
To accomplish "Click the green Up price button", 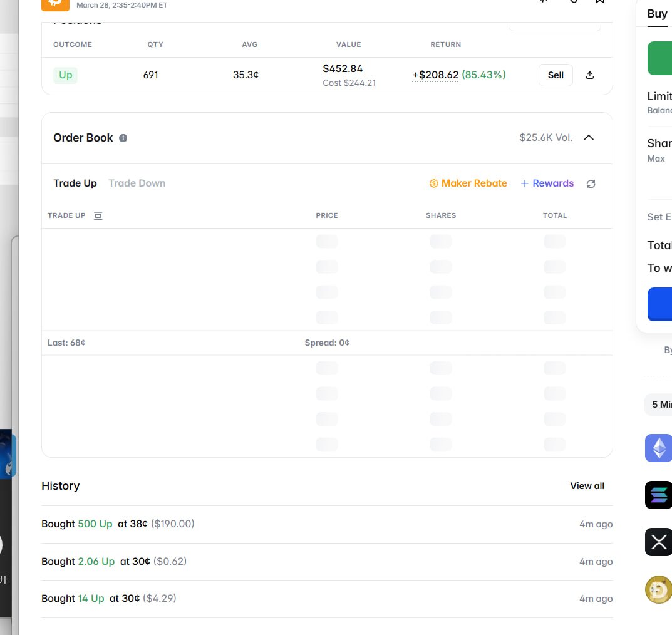I will [659, 58].
